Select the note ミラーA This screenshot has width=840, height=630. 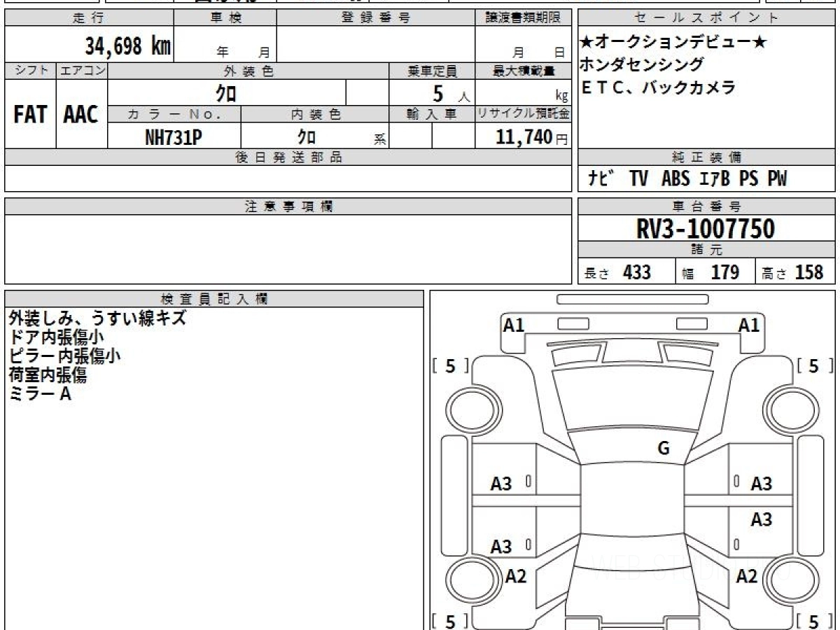(x=40, y=394)
